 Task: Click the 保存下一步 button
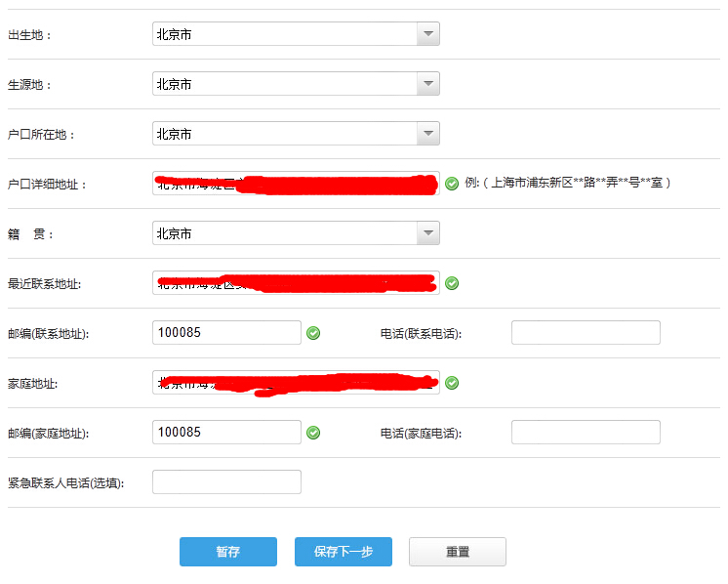pos(343,552)
